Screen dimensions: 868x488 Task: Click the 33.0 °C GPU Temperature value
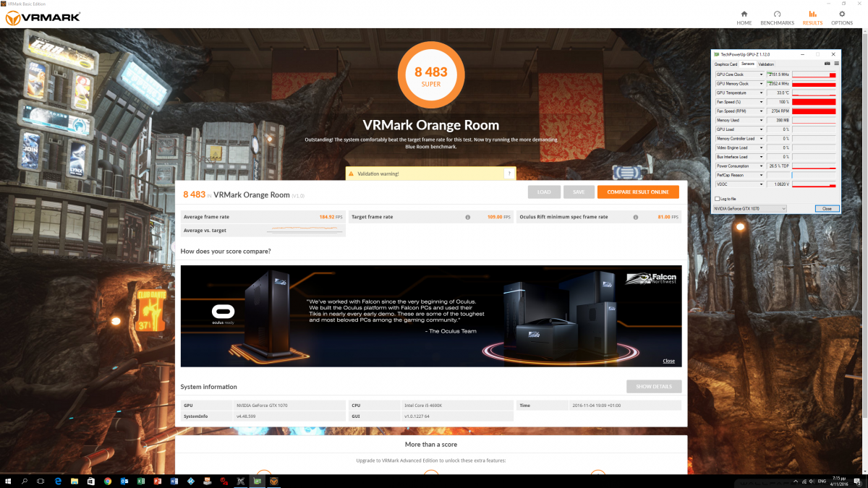[x=778, y=93]
